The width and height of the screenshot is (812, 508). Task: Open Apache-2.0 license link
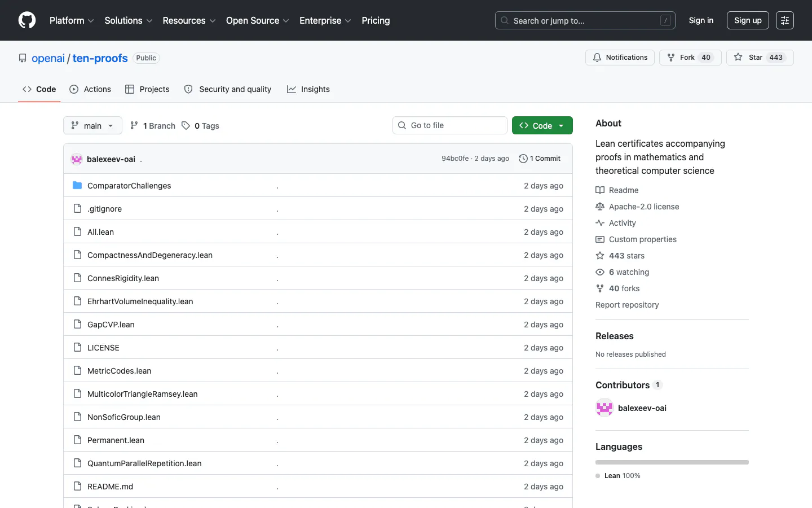pos(637,207)
